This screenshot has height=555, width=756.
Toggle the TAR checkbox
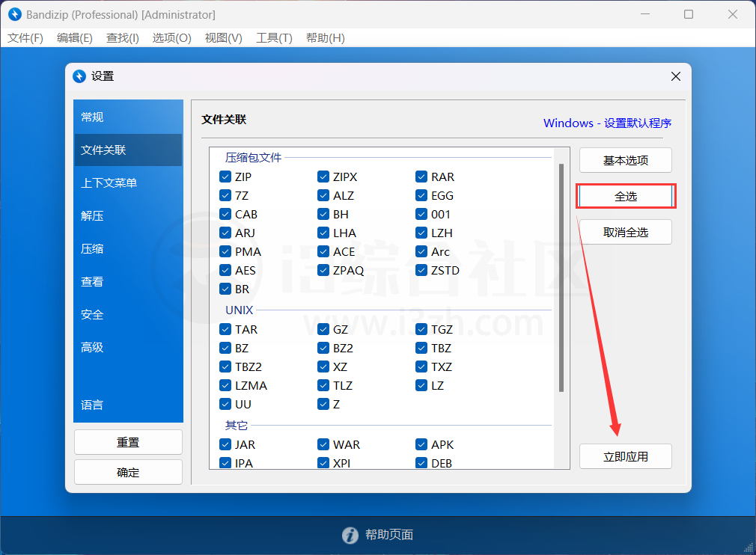(x=225, y=330)
